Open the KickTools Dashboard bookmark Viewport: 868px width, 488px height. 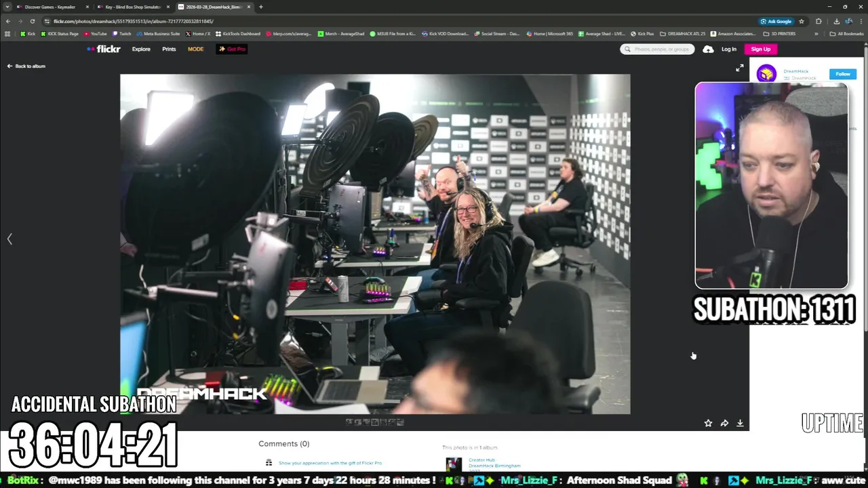238,33
